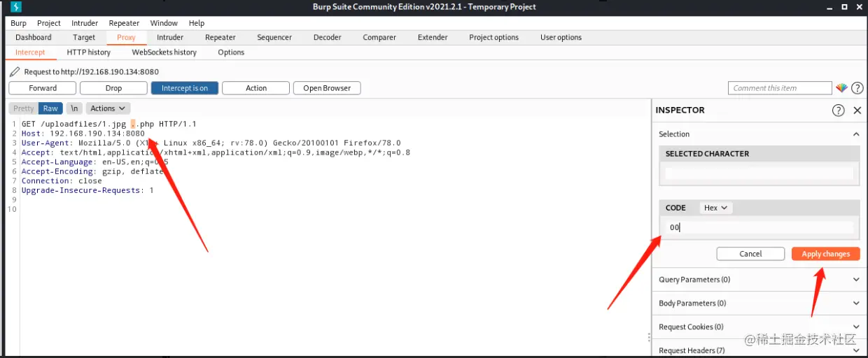Click the Selected Character field
The width and height of the screenshot is (868, 358).
tap(759, 173)
